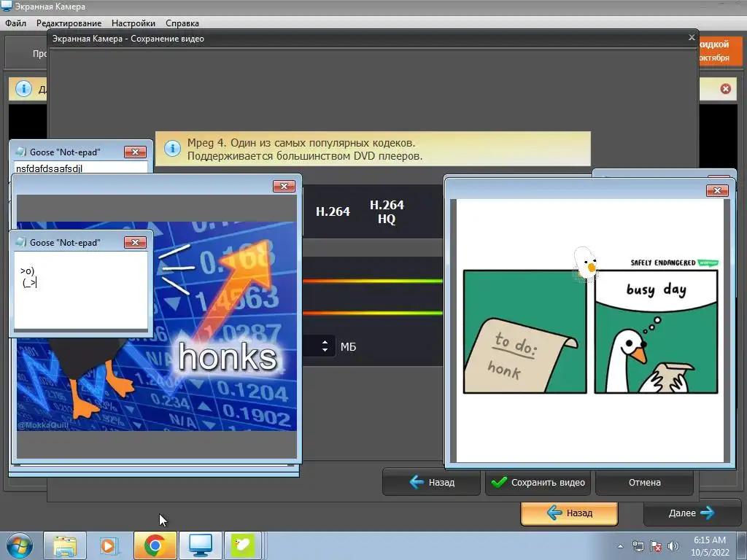Image resolution: width=747 pixels, height=560 pixels.
Task: Click the info icon in main window yellow bar
Action: (24, 89)
